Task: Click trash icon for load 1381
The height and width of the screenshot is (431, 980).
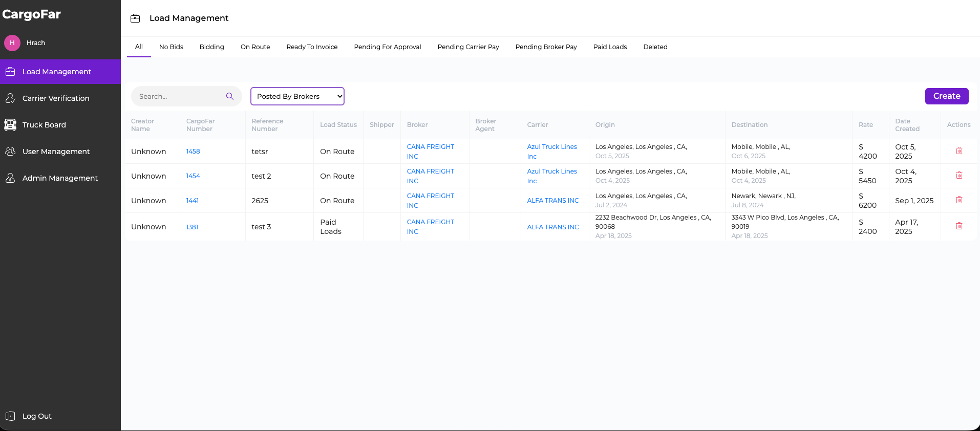Action: coord(959,226)
